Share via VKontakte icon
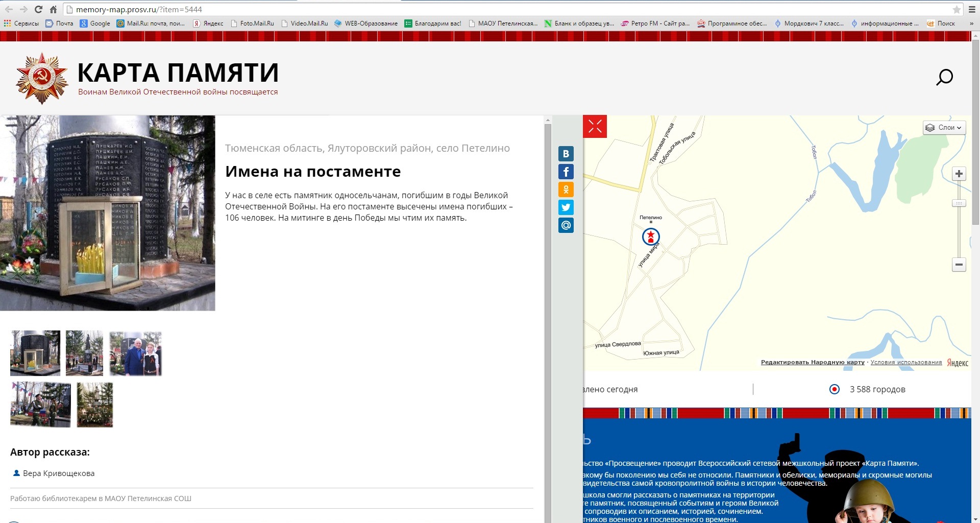The height and width of the screenshot is (523, 980). 566,154
